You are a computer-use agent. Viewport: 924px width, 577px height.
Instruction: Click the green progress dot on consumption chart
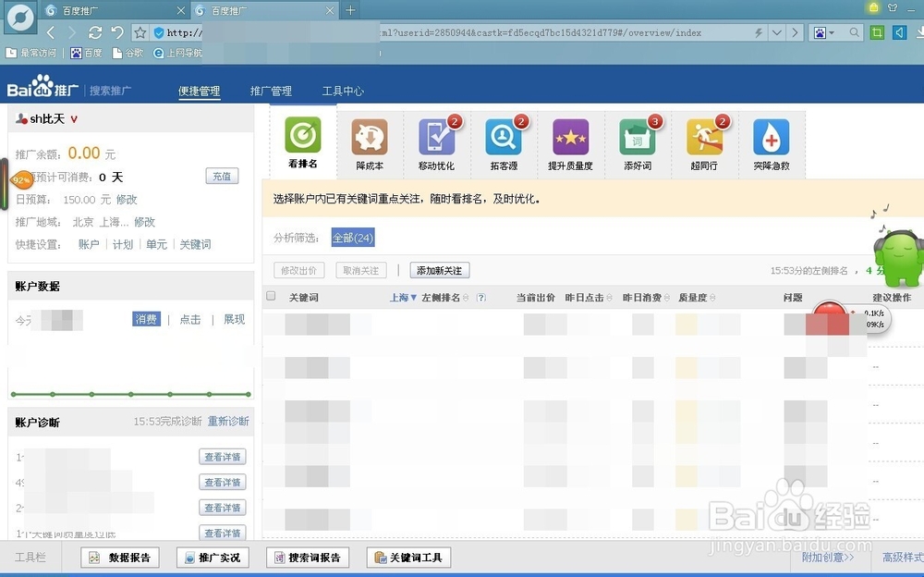[x=129, y=393]
